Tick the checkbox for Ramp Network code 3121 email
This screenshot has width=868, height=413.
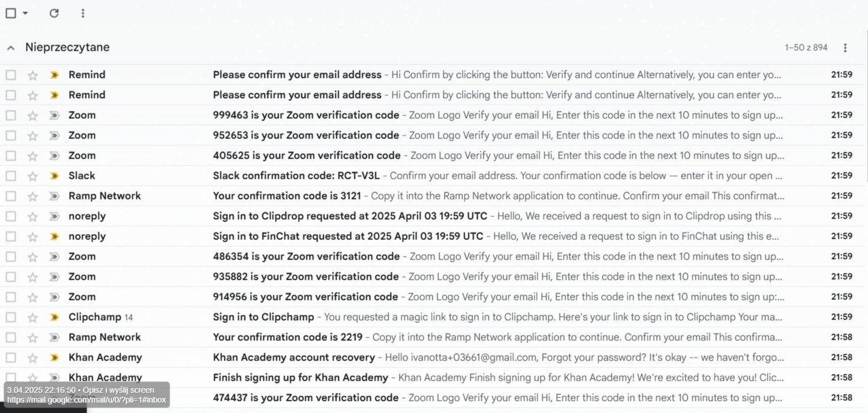(11, 196)
